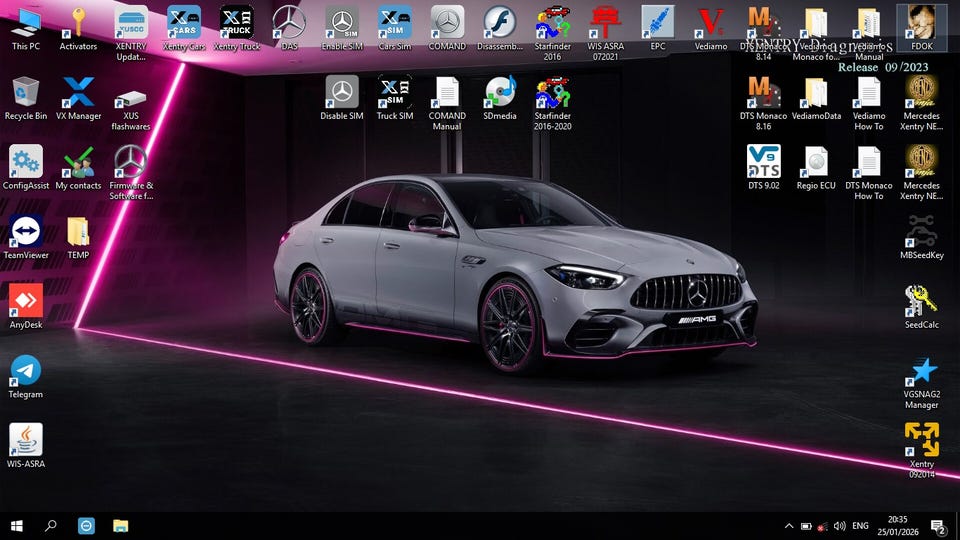Open the Activators key icon
Image resolution: width=960 pixels, height=540 pixels.
[x=78, y=28]
